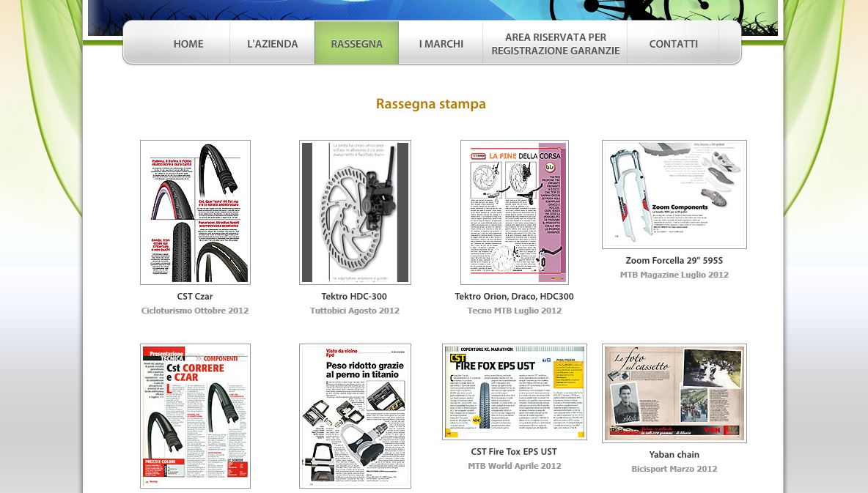Click the Tektro Orion, Draco, HDC300 title
The image size is (868, 493).
[514, 296]
